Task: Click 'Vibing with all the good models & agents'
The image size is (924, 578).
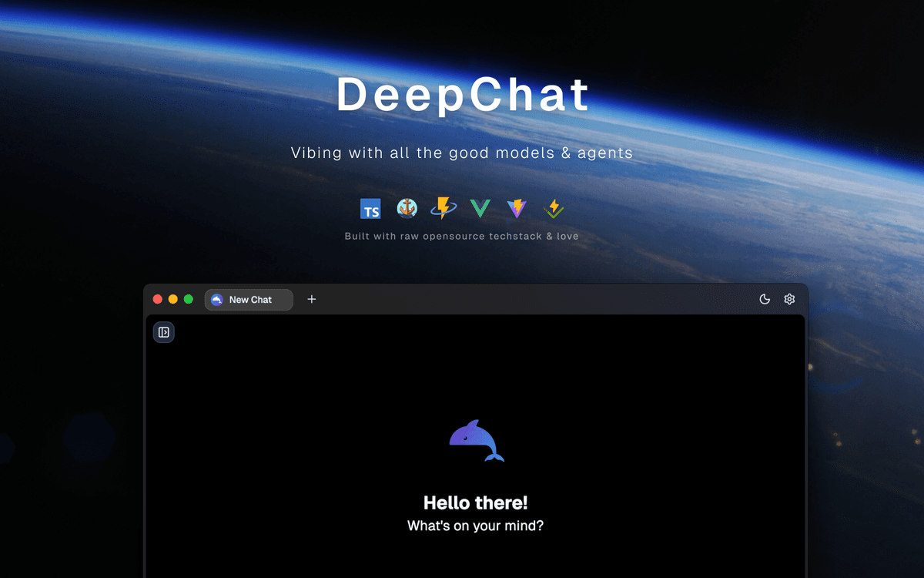Action: (462, 153)
